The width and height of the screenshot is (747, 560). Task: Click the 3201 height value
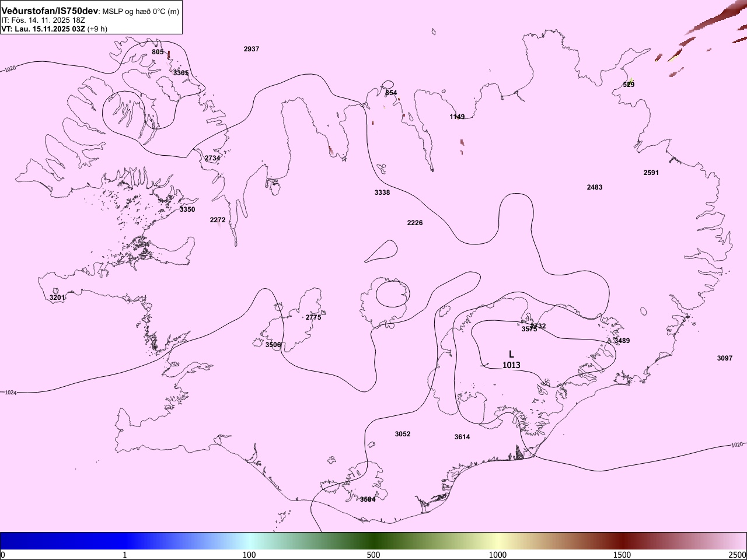tap(57, 297)
